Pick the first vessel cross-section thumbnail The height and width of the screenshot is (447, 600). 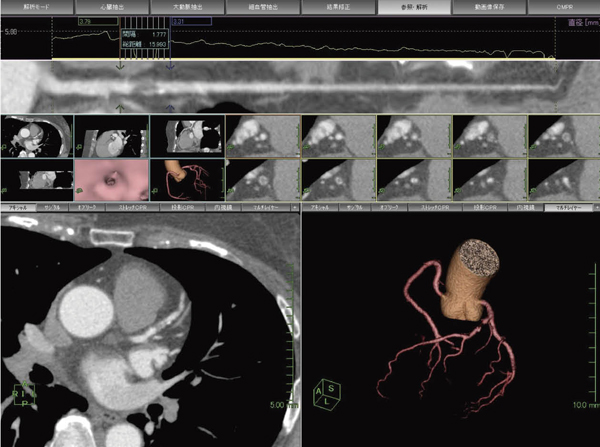(262, 134)
